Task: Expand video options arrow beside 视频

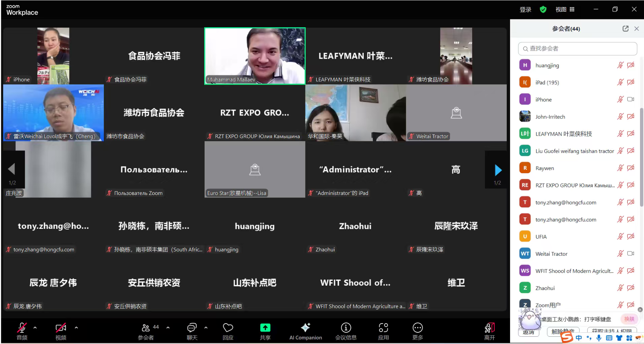Action: (76, 328)
